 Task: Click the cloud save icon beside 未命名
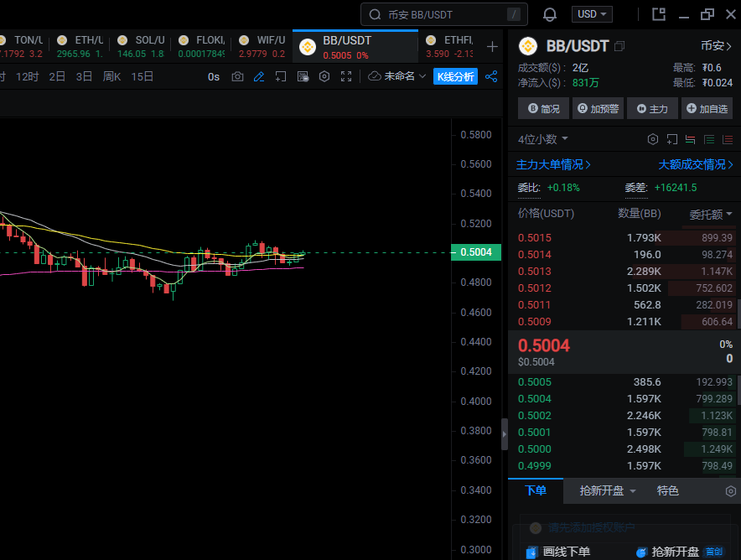pos(375,76)
